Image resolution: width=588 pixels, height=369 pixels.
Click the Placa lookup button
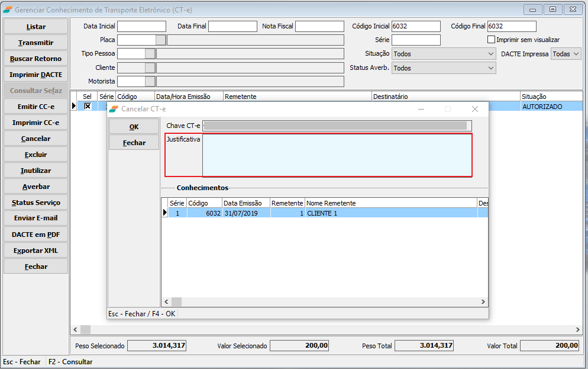[x=161, y=40]
